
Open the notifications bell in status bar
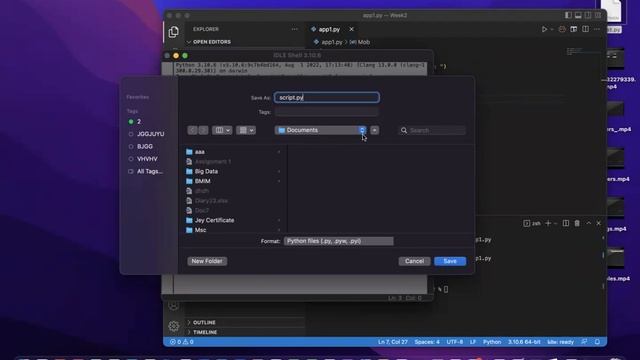coord(597,342)
